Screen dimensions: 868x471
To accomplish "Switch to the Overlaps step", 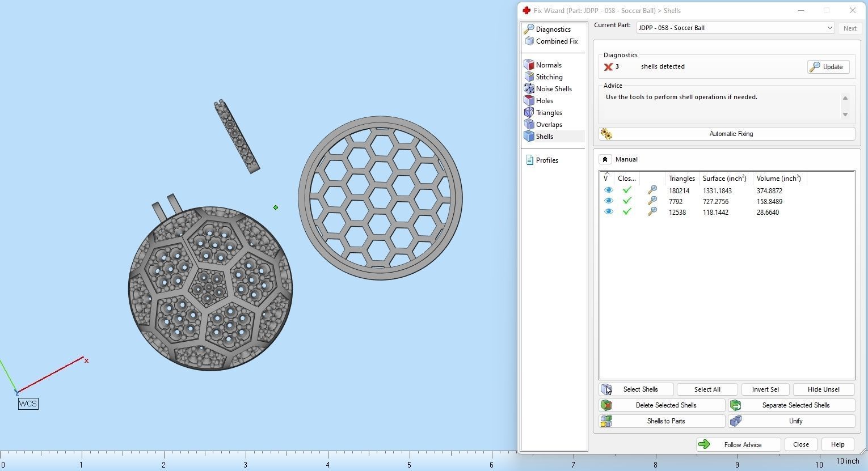I will (549, 125).
